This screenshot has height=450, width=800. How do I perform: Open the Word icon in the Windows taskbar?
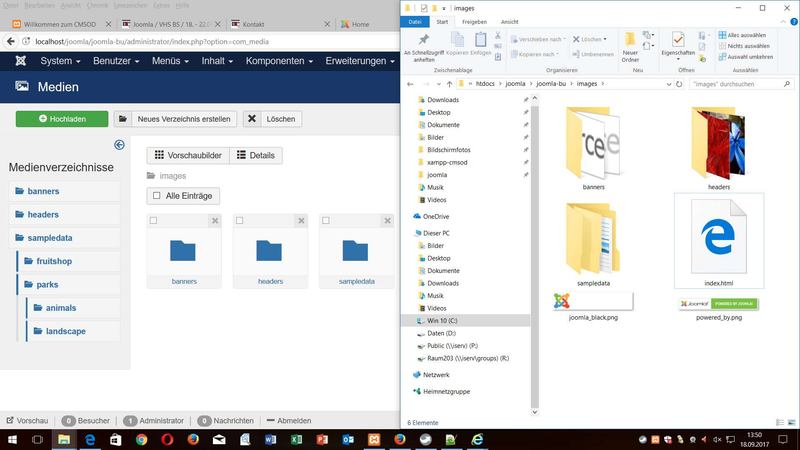pos(270,439)
